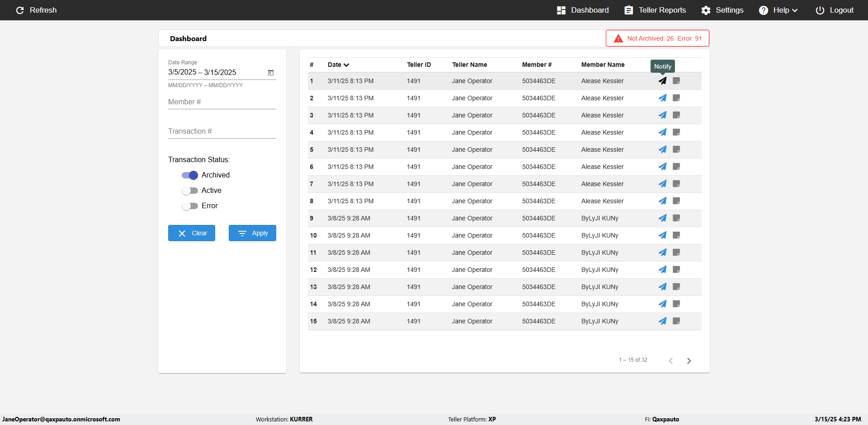Click the Notify icon in row 6
868x425 pixels.
pyautogui.click(x=662, y=167)
